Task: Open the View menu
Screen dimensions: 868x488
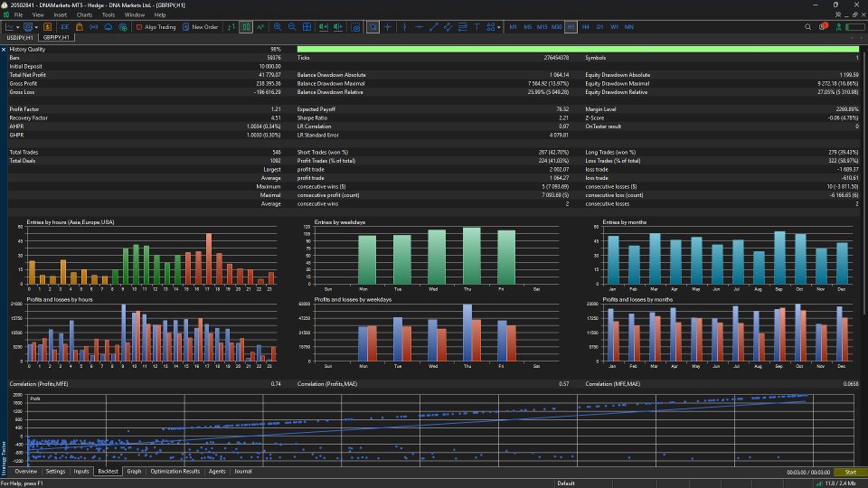Action: click(x=38, y=15)
